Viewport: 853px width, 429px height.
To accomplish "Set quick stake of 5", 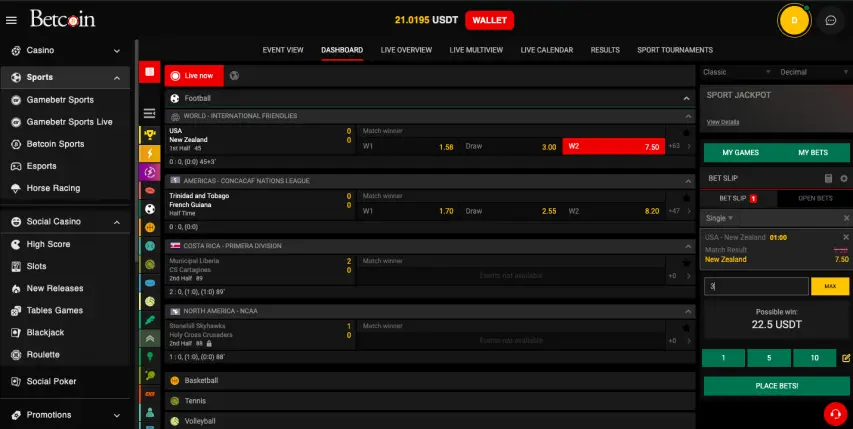I will pos(769,358).
